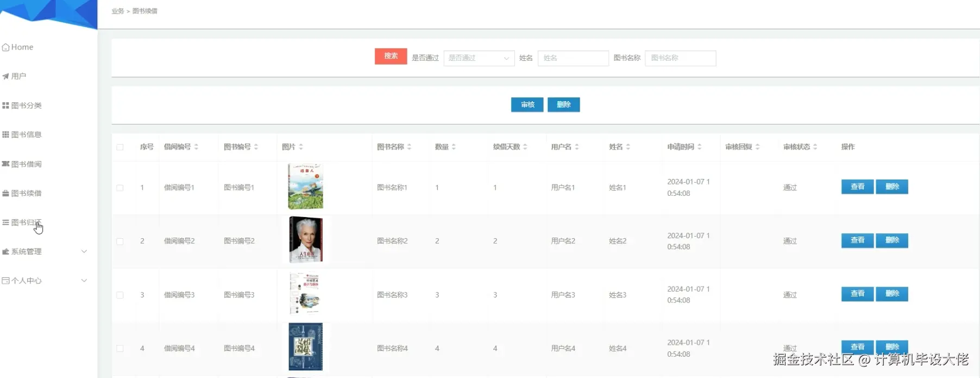This screenshot has height=378, width=980.
Task: Click the 个人中心 calendar icon
Action: point(5,281)
